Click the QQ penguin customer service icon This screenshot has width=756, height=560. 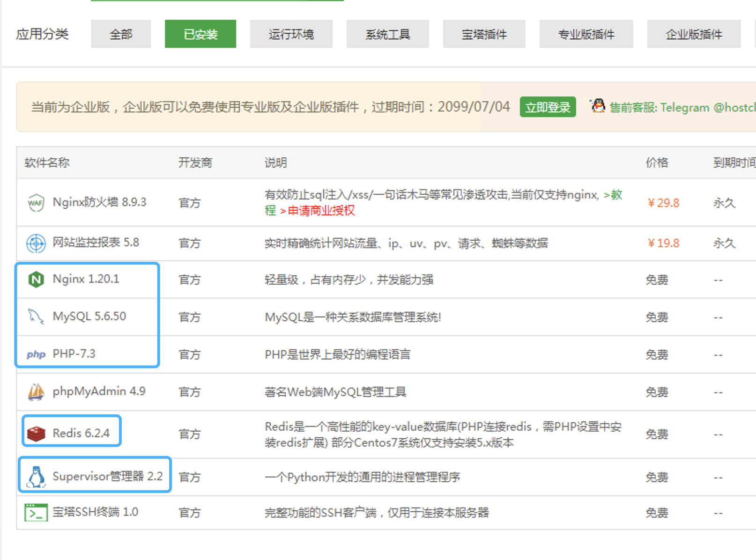tap(597, 106)
